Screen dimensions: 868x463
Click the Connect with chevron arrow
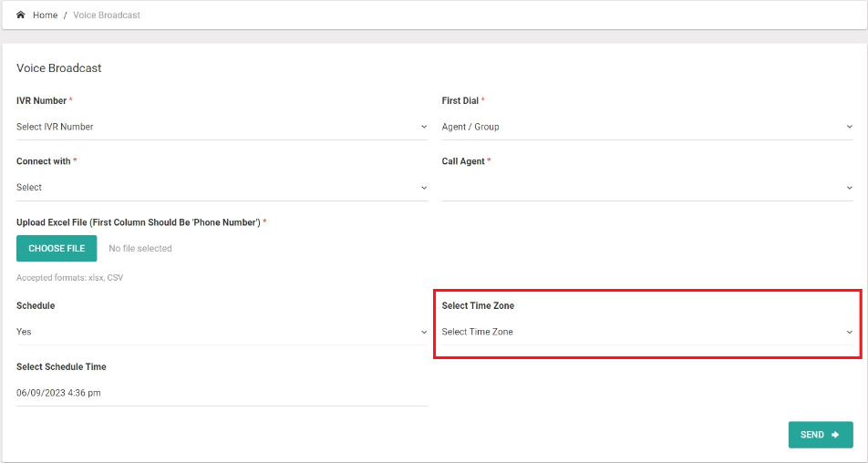click(424, 188)
